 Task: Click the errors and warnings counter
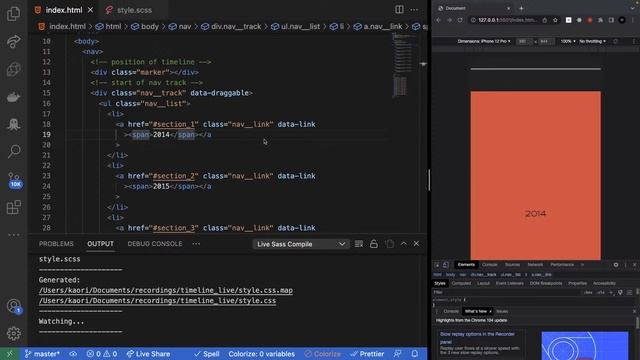pos(102,354)
